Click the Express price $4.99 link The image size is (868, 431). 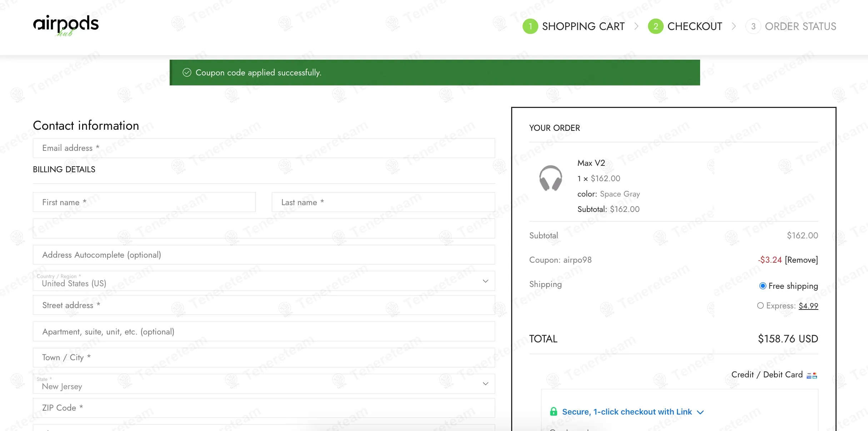coord(808,306)
